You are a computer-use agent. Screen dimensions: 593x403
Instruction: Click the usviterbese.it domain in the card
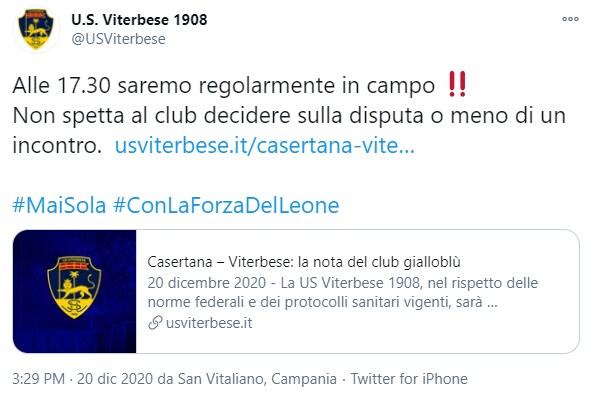click(x=209, y=323)
